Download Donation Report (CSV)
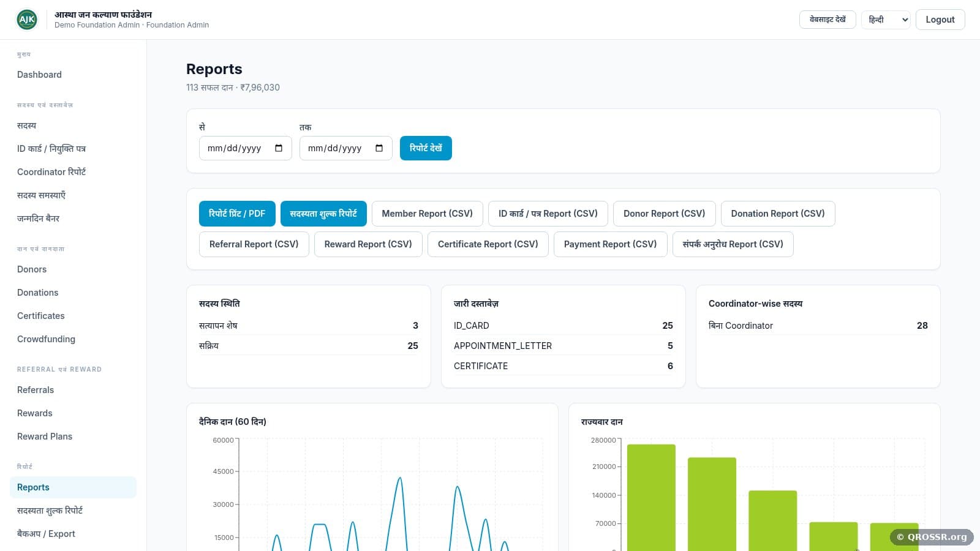This screenshot has height=551, width=980. [778, 214]
